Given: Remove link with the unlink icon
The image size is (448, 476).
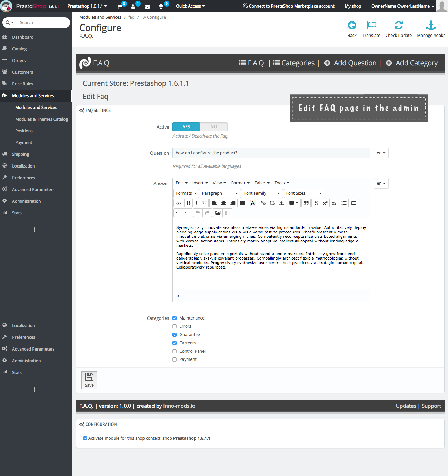Looking at the screenshot, I should tap(272, 203).
